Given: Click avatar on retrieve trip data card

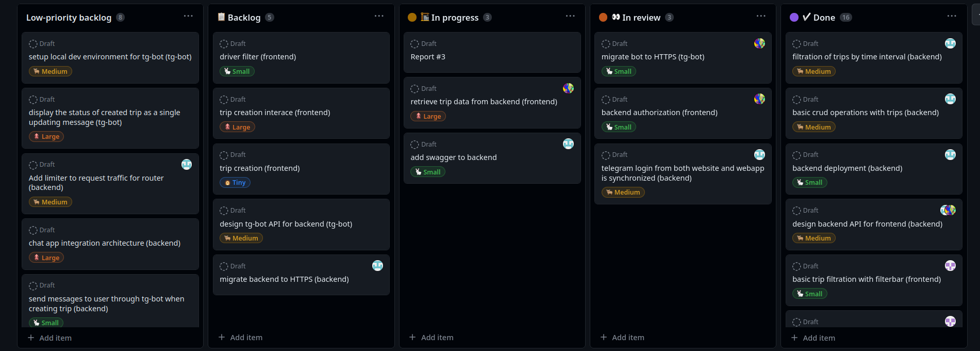Looking at the screenshot, I should coord(568,88).
